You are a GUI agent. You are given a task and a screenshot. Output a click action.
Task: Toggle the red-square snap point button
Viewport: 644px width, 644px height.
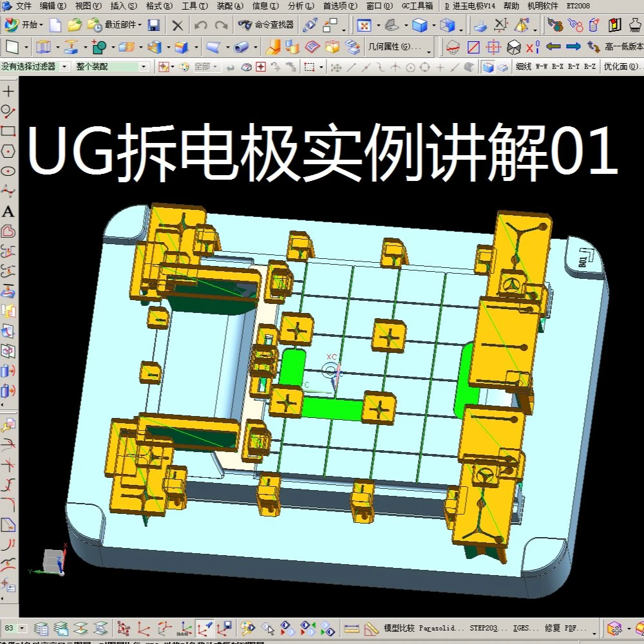point(261,67)
